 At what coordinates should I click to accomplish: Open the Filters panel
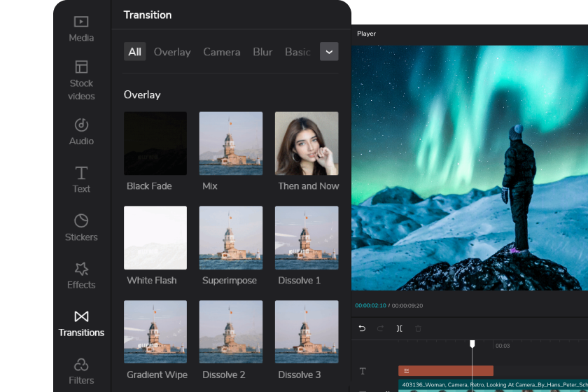click(x=81, y=371)
